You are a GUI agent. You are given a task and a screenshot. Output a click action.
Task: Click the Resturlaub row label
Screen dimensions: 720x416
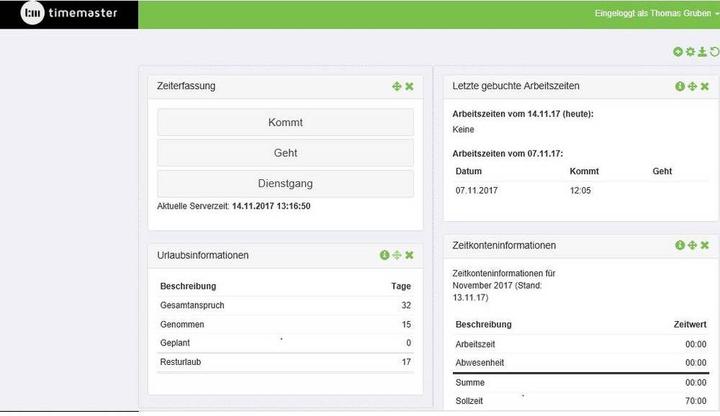[x=180, y=362]
